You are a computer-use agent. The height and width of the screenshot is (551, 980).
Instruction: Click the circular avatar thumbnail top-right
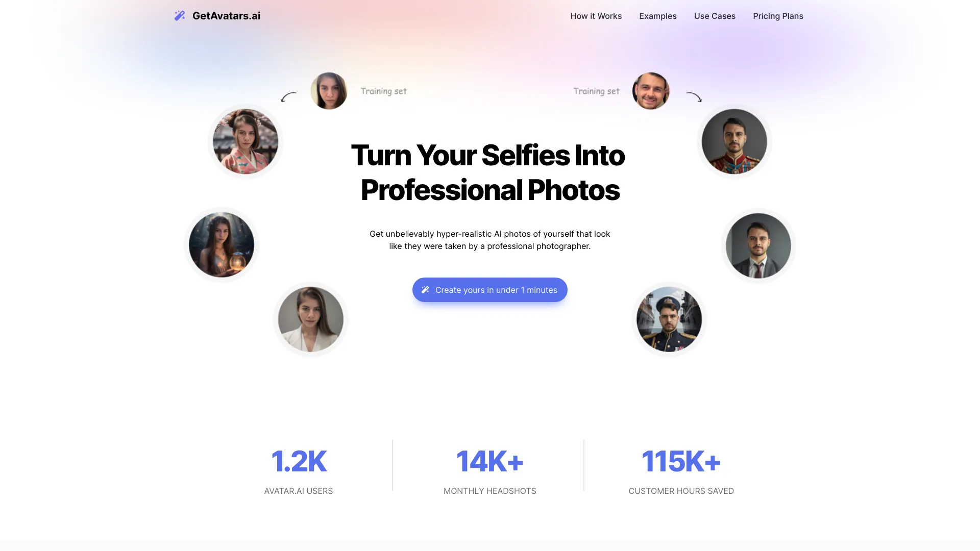pos(650,90)
